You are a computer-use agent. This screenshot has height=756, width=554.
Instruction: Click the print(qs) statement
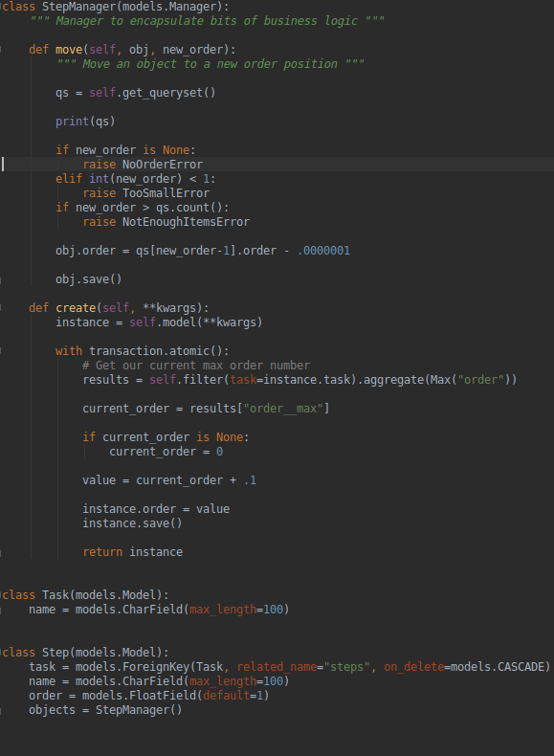click(x=85, y=121)
